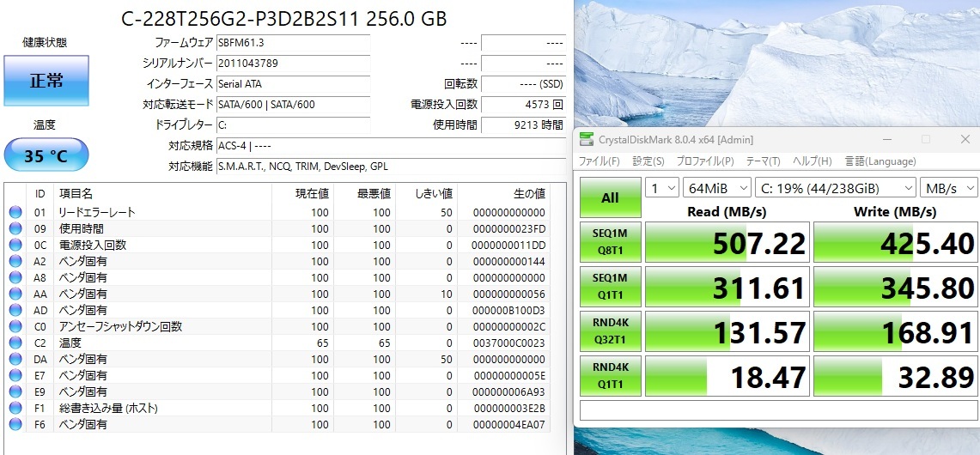Open the 設定(S) menu
This screenshot has width=980, height=455.
tap(648, 161)
